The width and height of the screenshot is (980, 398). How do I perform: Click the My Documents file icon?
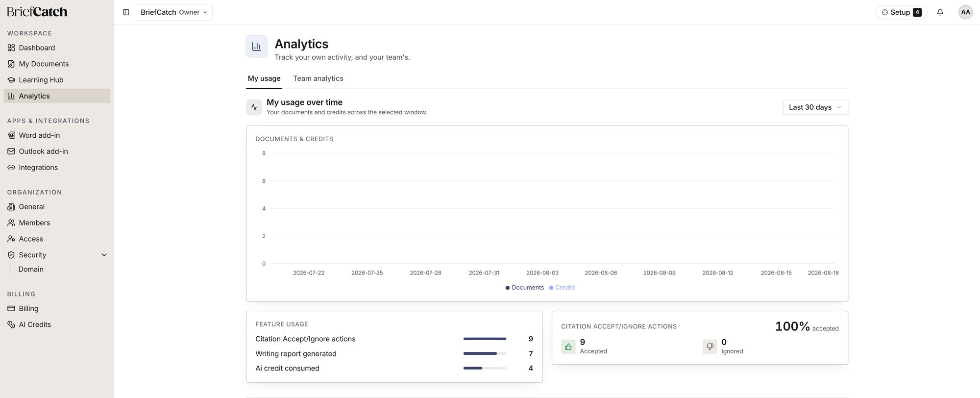11,64
